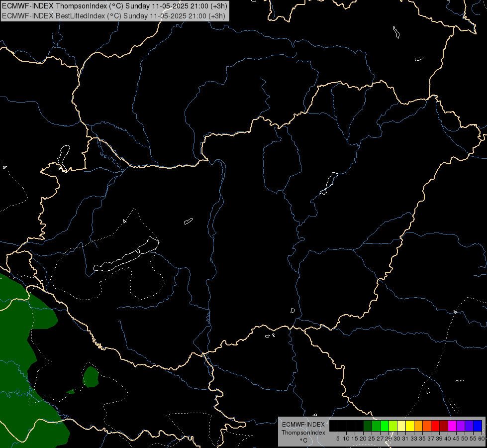
Task: Click the medium green 25-27 legend swatch
Action: (x=376, y=426)
